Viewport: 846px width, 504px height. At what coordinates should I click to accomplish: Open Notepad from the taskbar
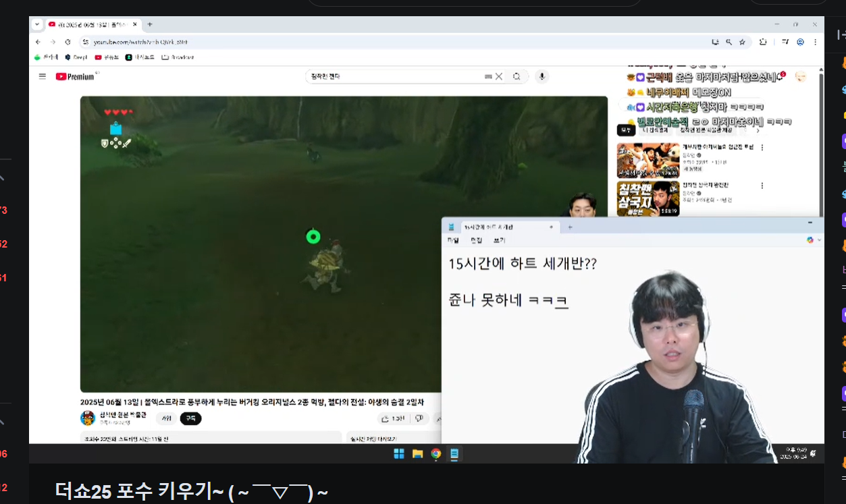(x=454, y=453)
